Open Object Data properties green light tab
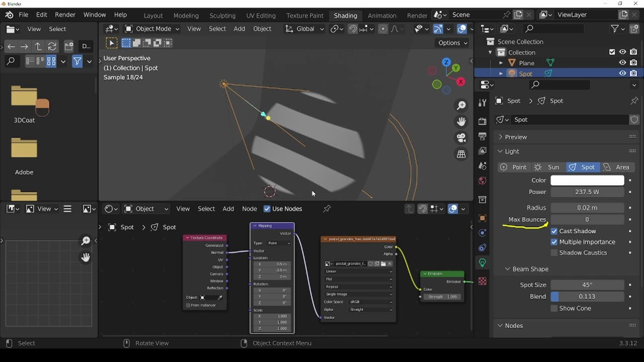 pyautogui.click(x=482, y=262)
